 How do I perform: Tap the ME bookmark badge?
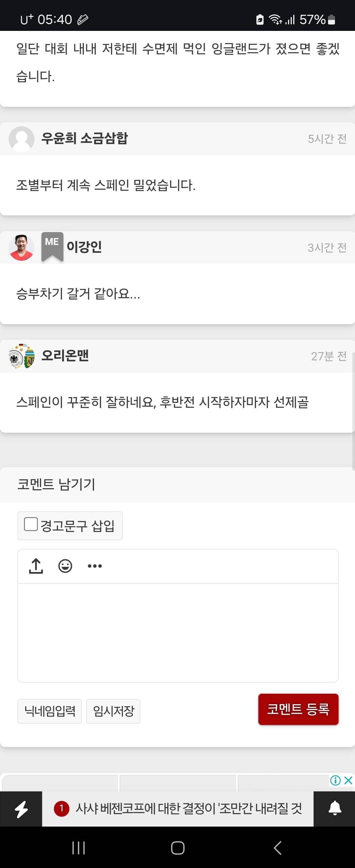click(x=52, y=246)
